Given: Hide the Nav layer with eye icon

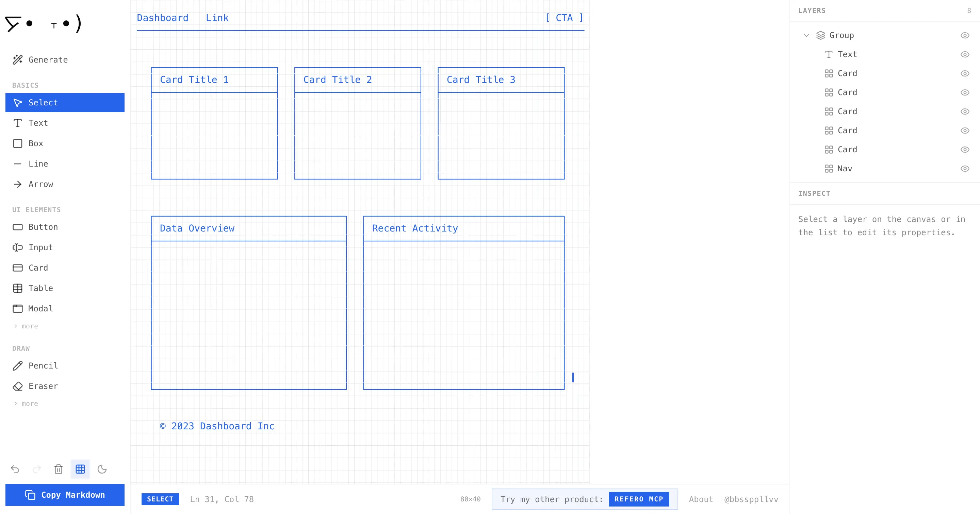Looking at the screenshot, I should 965,169.
